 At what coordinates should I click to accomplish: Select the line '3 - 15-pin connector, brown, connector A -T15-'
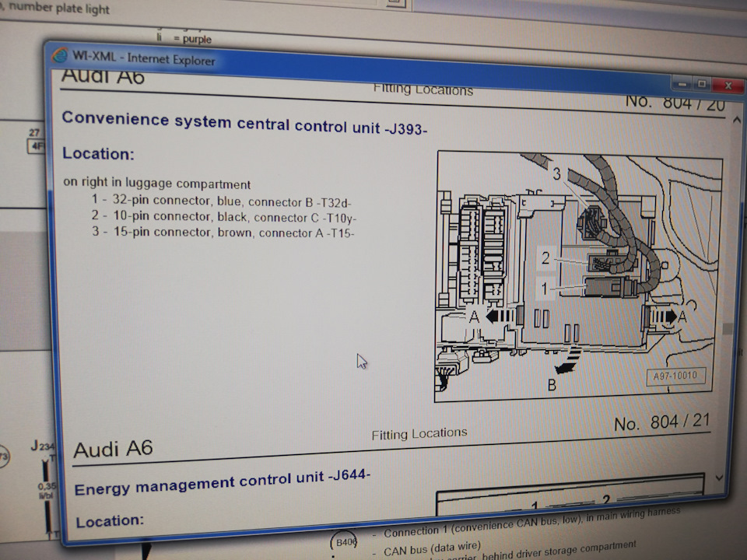(x=223, y=233)
